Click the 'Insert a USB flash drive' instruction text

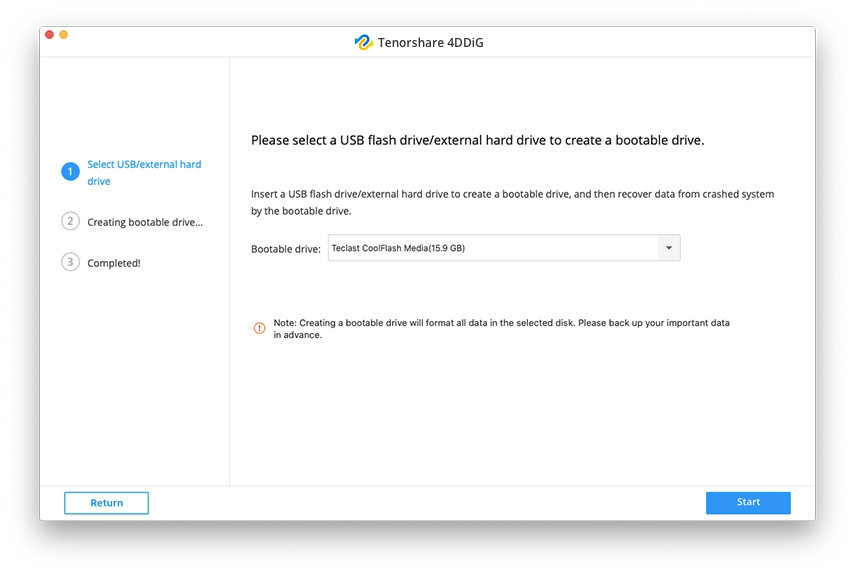513,202
